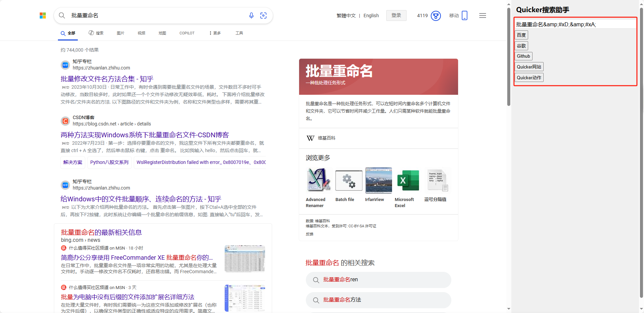The height and width of the screenshot is (313, 644).
Task: Click the Microsoft Bing logo
Action: [x=43, y=16]
